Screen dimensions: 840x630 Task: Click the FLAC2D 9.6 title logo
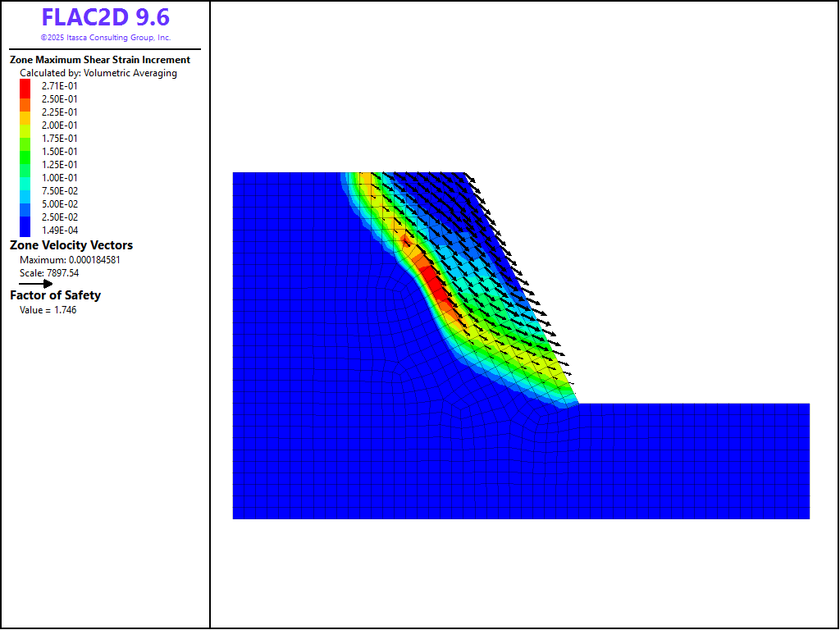click(105, 17)
